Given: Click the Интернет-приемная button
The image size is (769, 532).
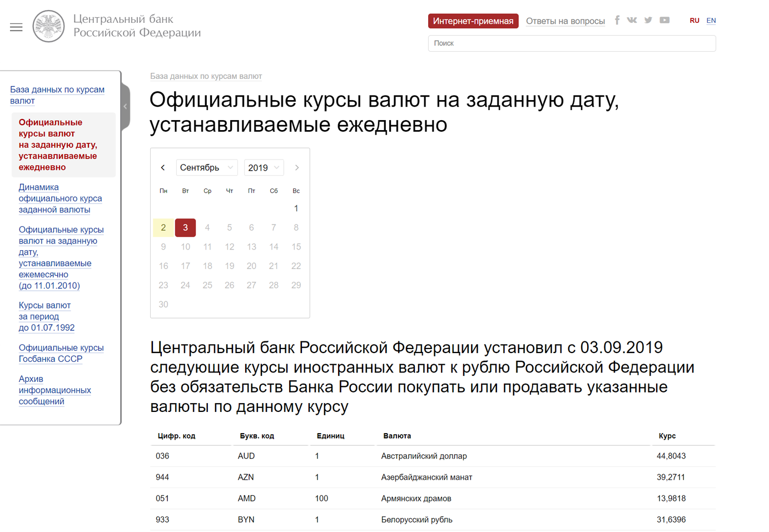Looking at the screenshot, I should pyautogui.click(x=473, y=21).
